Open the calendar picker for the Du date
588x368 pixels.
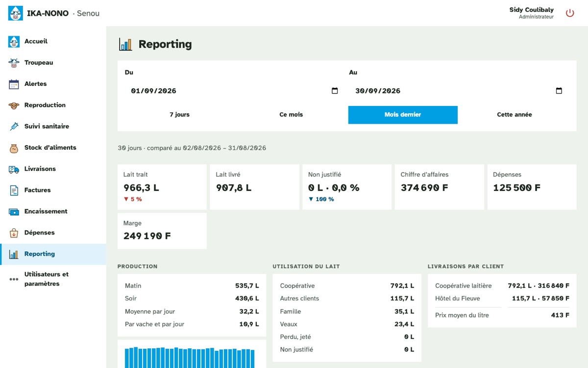335,91
